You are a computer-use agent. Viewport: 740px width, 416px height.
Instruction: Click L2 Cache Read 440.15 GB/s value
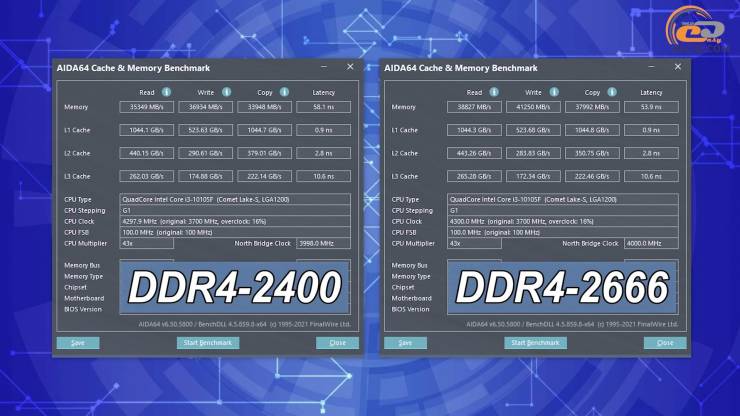pos(146,153)
